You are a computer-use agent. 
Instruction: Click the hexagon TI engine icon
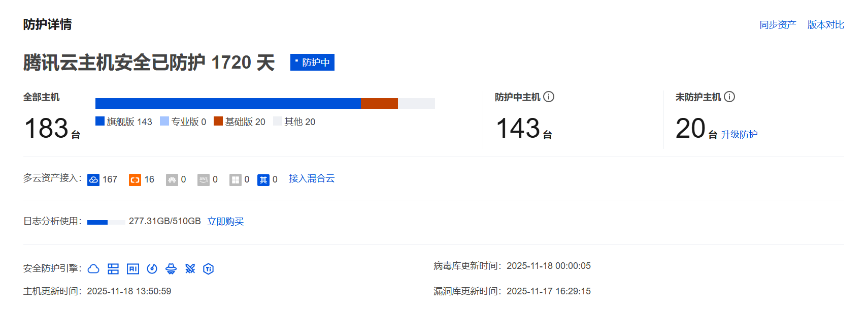208,269
